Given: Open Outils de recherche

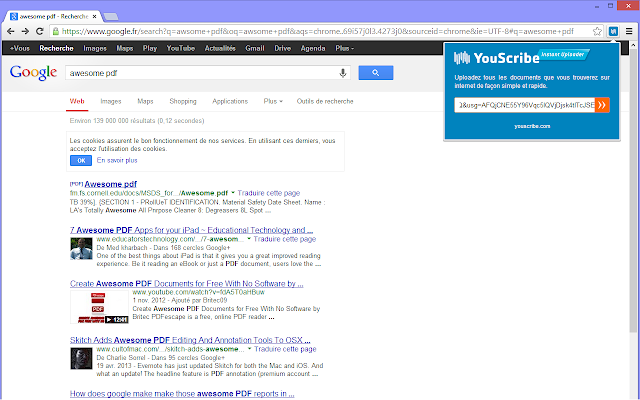Looking at the screenshot, I should (x=325, y=101).
